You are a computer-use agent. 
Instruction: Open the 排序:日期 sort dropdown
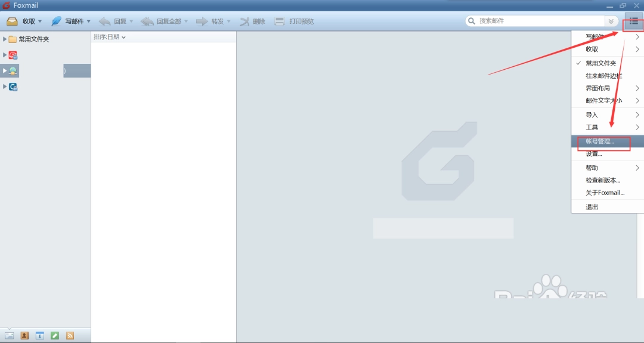(x=110, y=37)
